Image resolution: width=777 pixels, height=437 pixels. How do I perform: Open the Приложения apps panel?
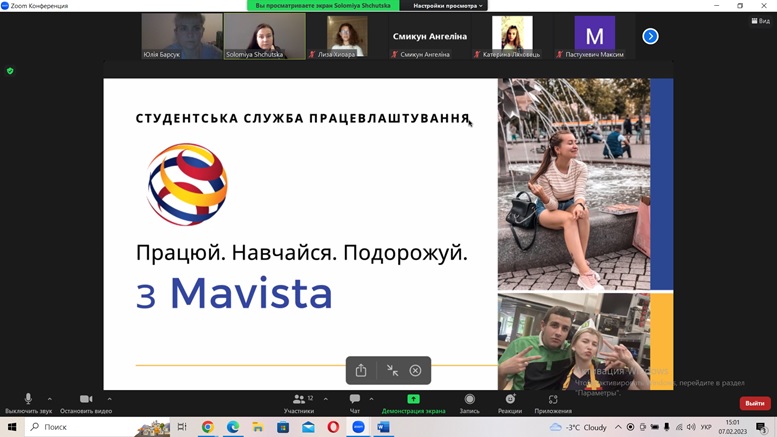[x=553, y=403]
